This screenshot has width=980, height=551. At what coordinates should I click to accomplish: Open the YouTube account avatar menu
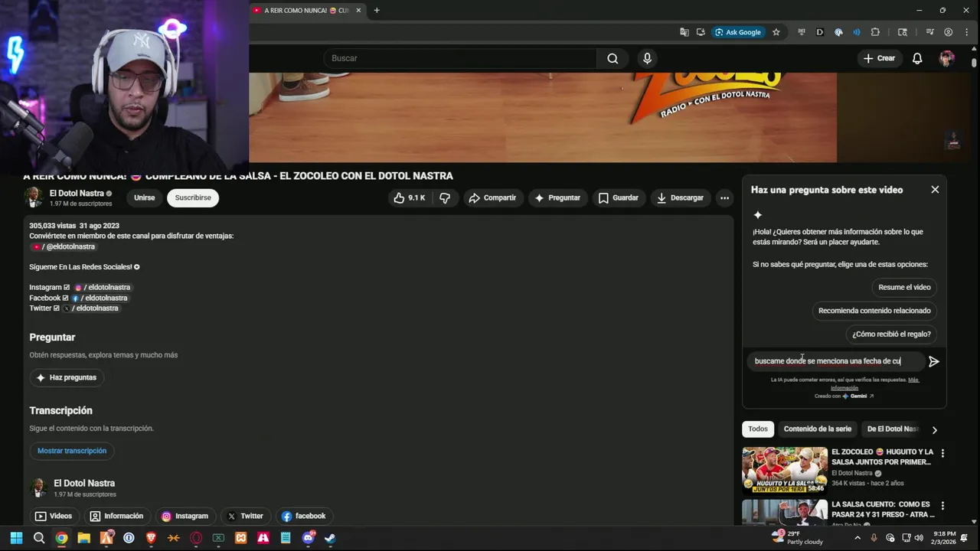947,58
